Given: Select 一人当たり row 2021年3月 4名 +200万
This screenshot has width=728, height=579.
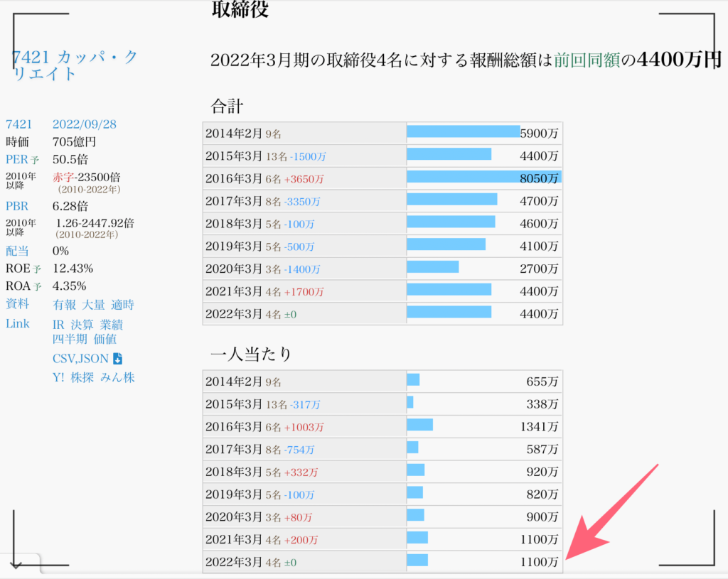Looking at the screenshot, I should pos(382,540).
